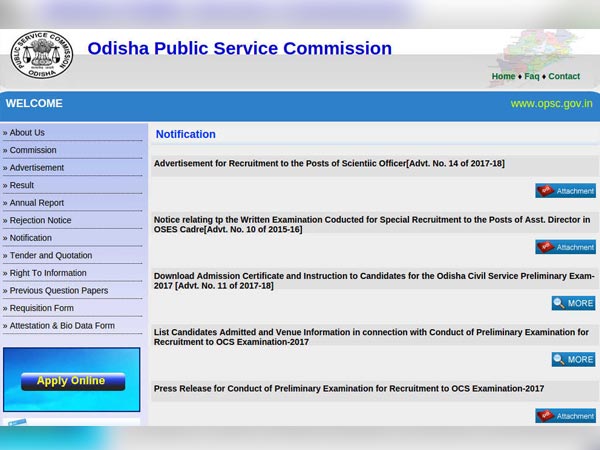Open the Faq link

click(532, 76)
